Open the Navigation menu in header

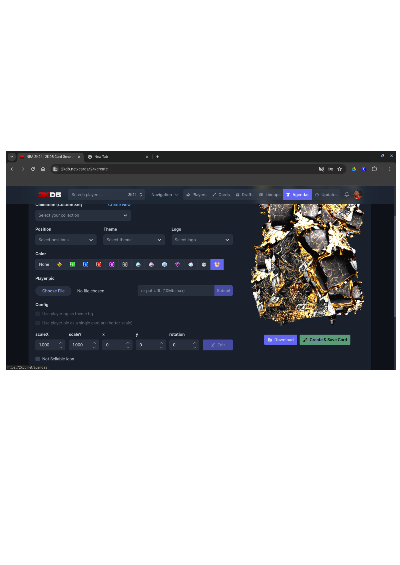pyautogui.click(x=165, y=195)
